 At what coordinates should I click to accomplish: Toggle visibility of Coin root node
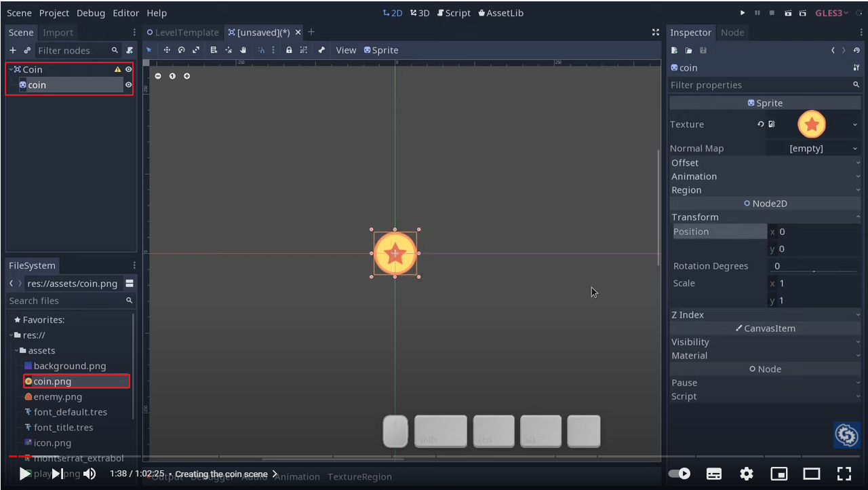point(128,69)
